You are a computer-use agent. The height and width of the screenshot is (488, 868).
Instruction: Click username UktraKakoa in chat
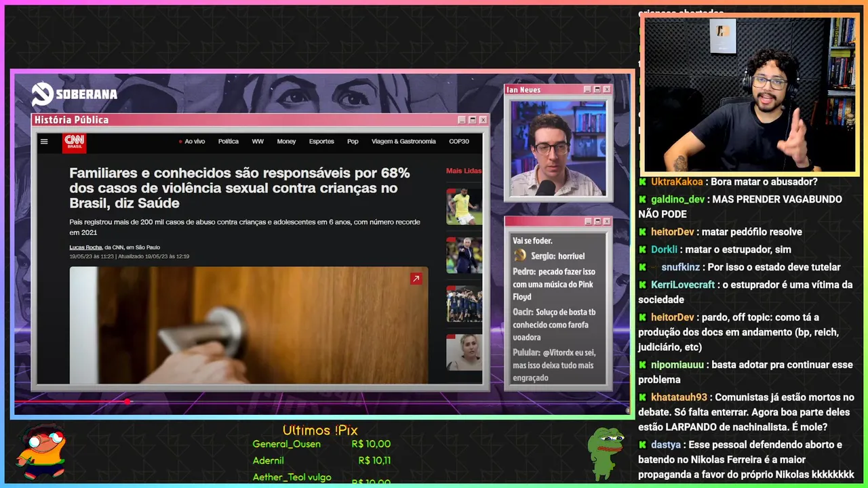[x=677, y=182]
